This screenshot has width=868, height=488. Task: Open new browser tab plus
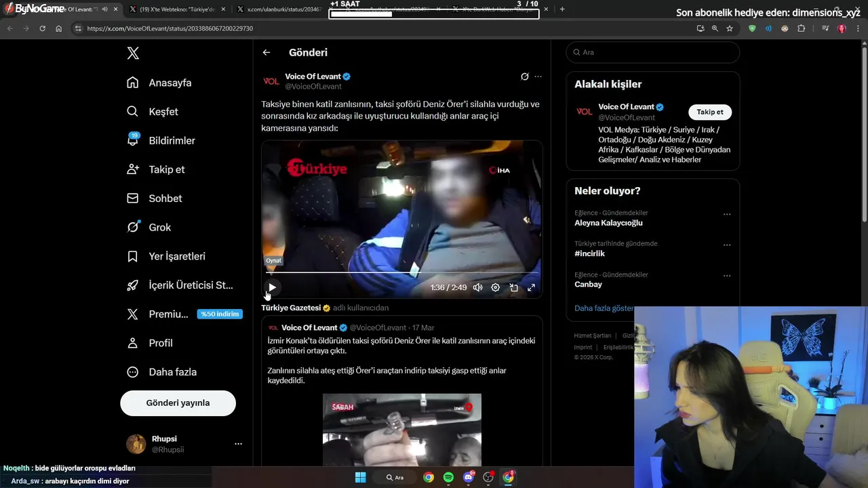coord(562,9)
